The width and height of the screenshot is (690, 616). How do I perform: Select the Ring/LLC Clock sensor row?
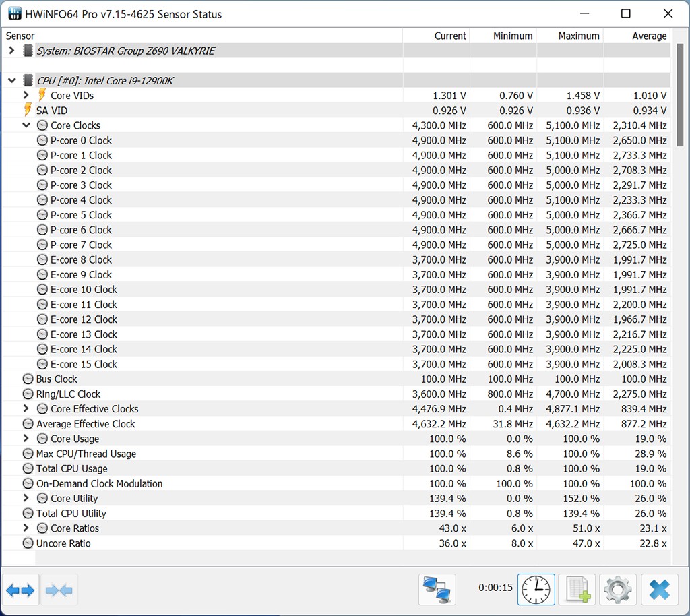tap(68, 394)
